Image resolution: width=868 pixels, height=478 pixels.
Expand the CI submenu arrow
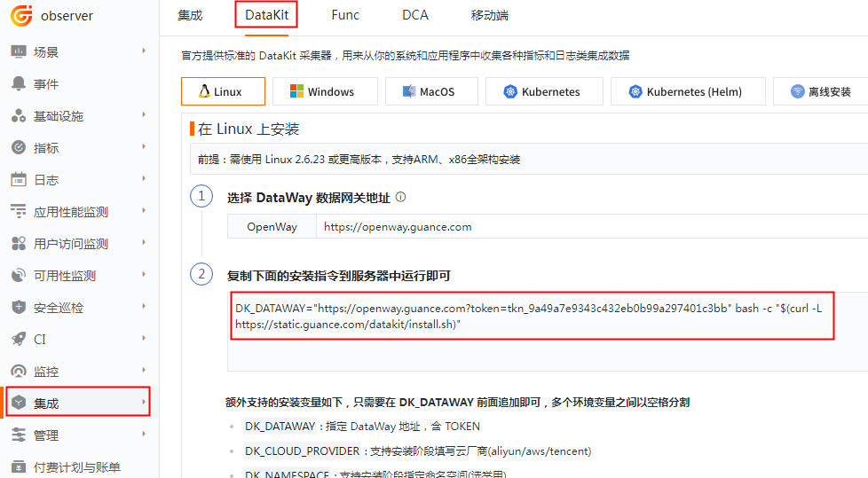click(144, 338)
